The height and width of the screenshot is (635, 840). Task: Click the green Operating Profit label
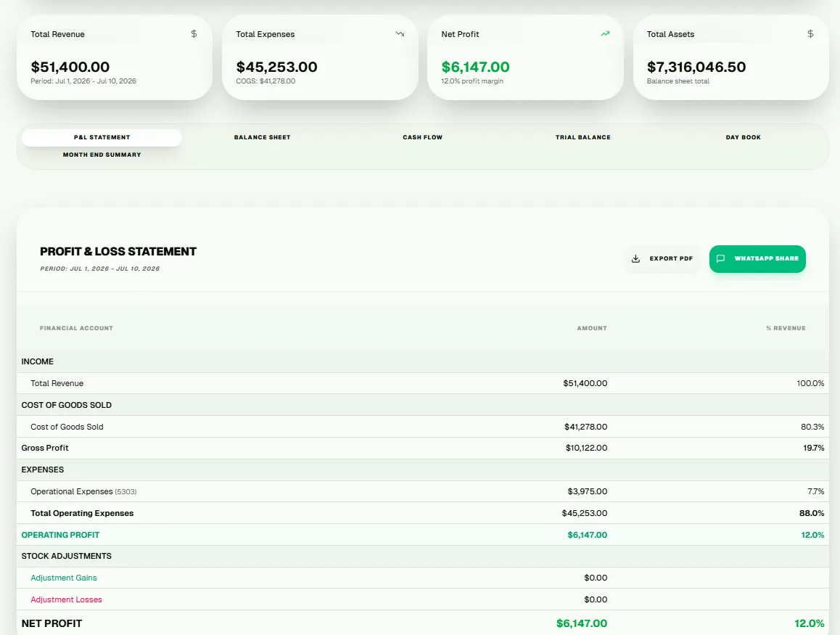click(60, 535)
